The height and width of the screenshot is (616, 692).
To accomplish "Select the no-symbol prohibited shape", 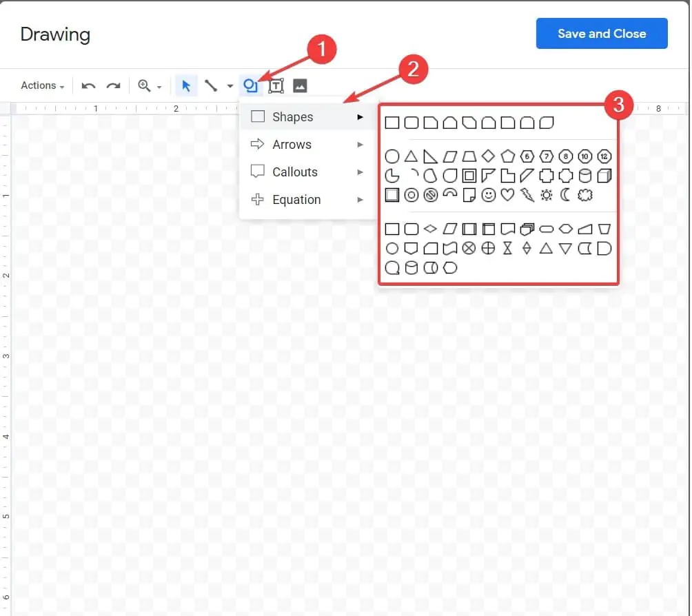I will click(x=430, y=195).
